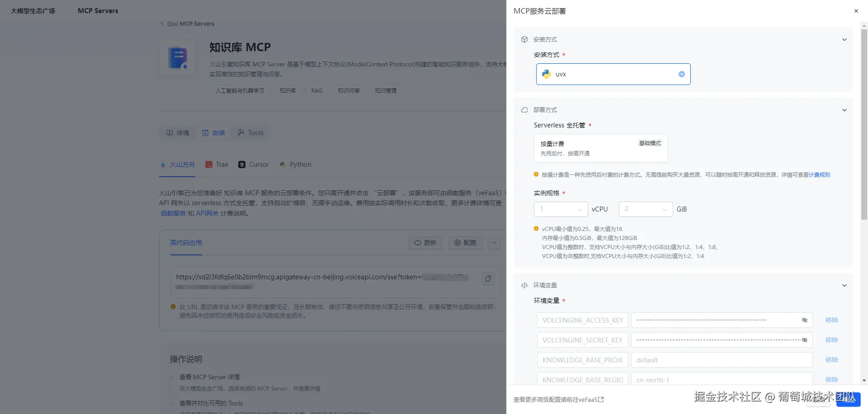Image resolution: width=868 pixels, height=414 pixels.
Task: Open the 计费规则 link
Action: [x=819, y=175]
